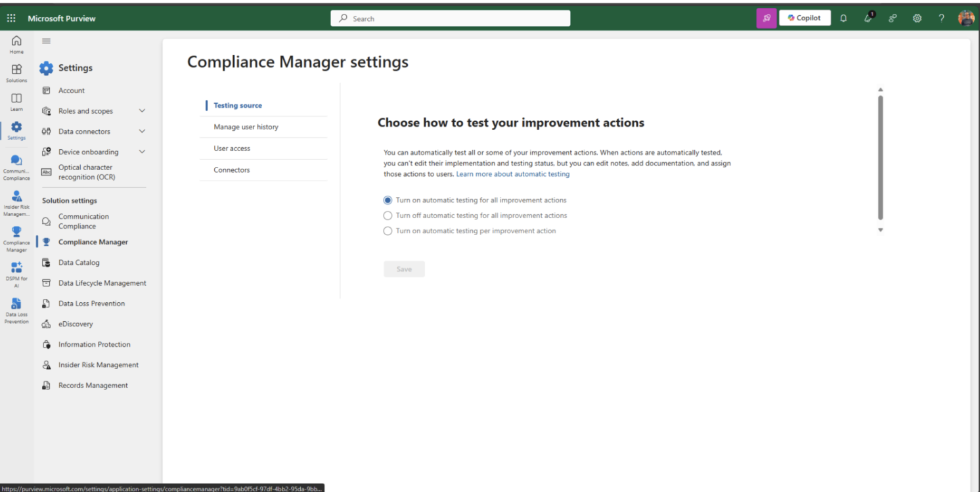Click the content panel scrollbar thumb

881,158
